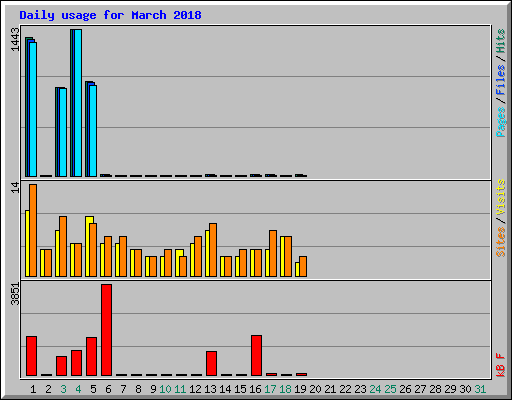The width and height of the screenshot is (512, 400).
Task: Click the 1443 top-chart scale label
Action: (15, 40)
